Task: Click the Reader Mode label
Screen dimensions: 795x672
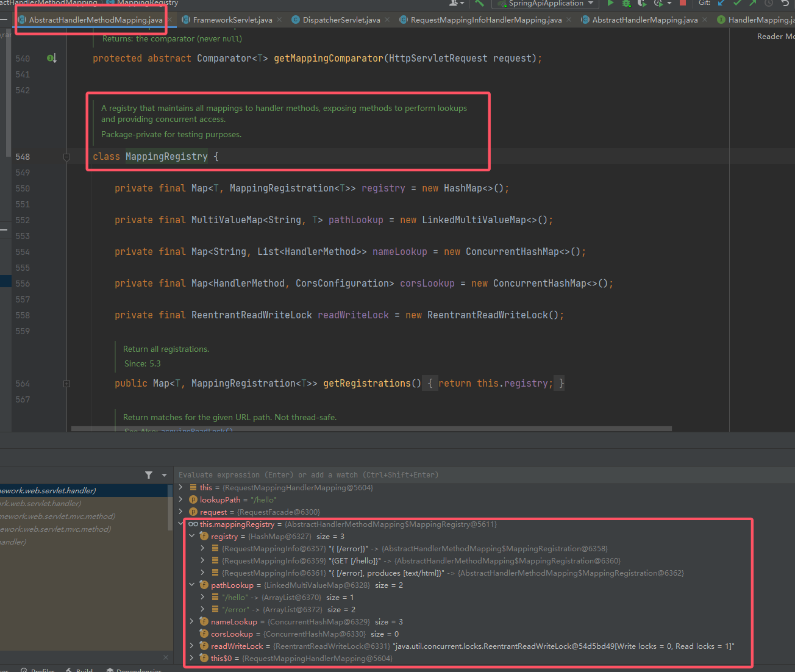Action: click(775, 37)
